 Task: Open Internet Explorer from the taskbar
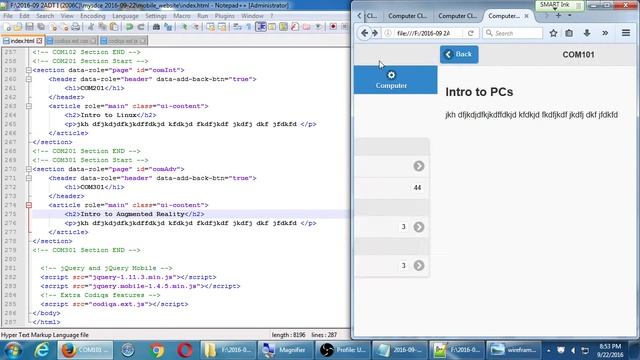point(42,350)
